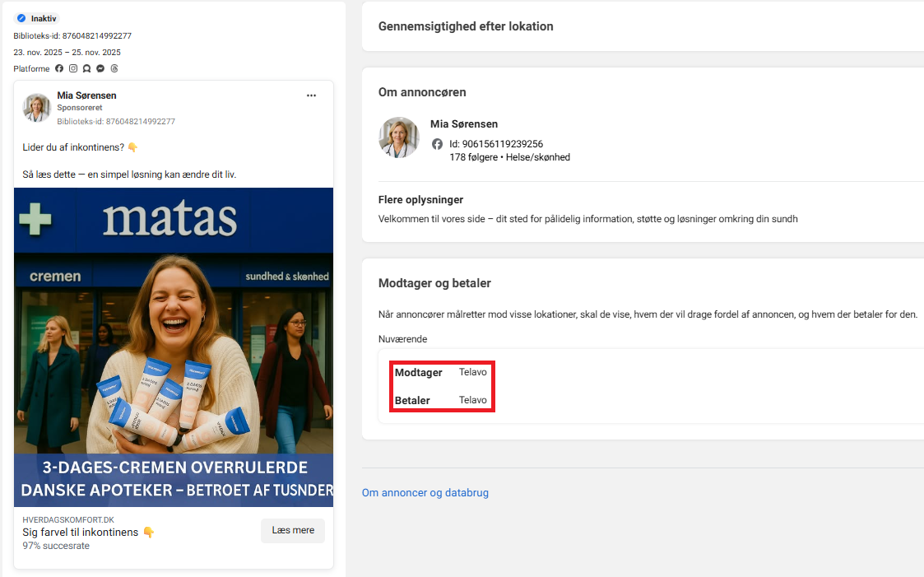Open the three-dot menu on the ad card
Viewport: 924px width, 577px height.
pos(311,95)
